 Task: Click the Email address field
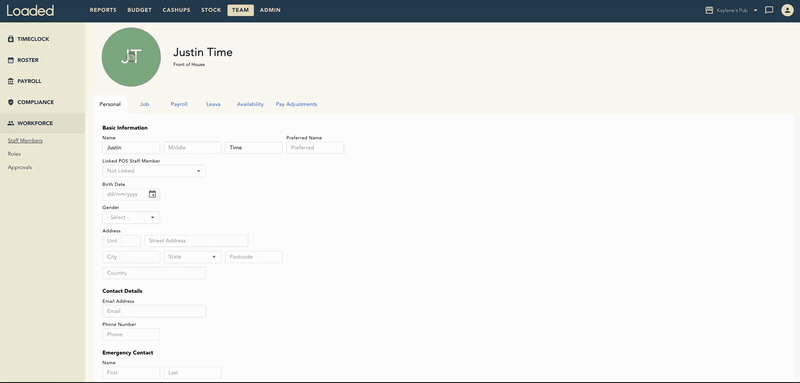[154, 311]
